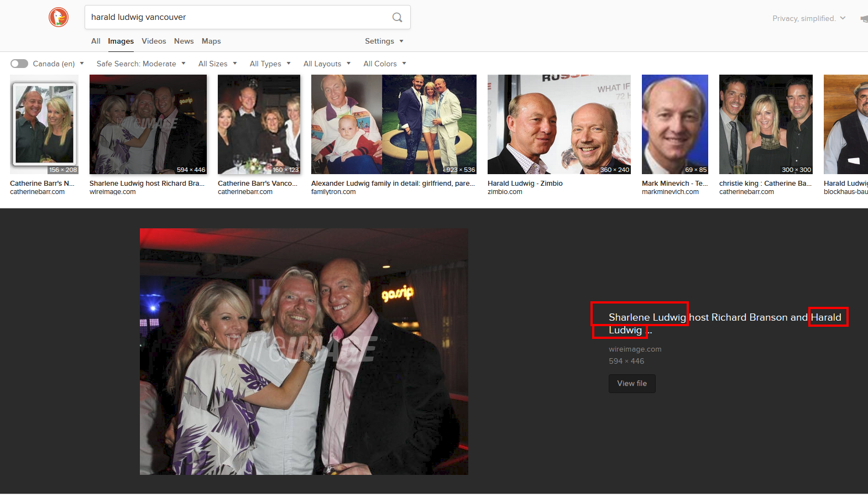Click the zimbio.com source link

pos(505,192)
